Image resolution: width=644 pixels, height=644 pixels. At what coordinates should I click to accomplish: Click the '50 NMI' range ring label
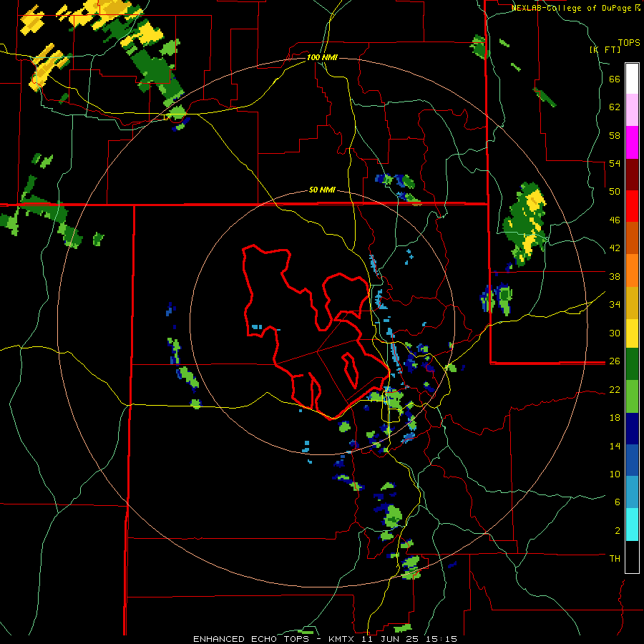[x=322, y=190]
